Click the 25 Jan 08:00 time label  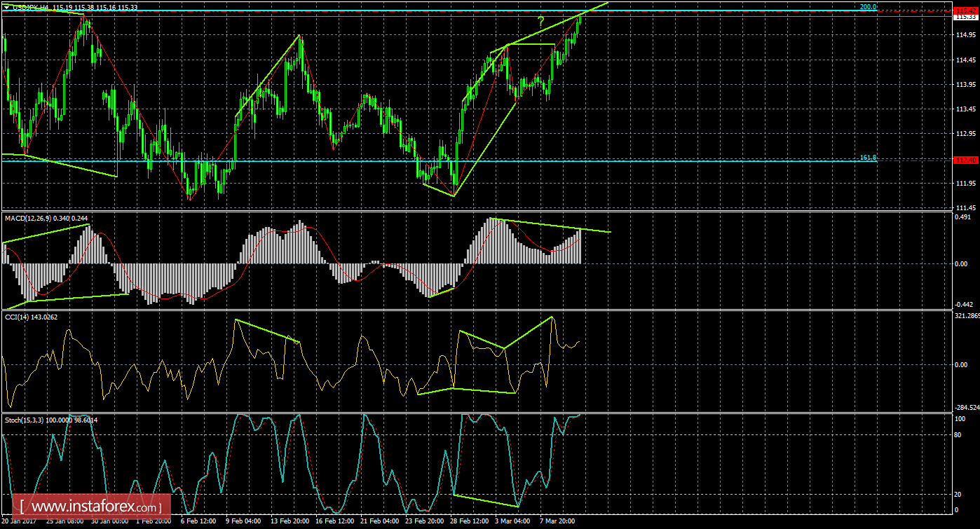[65, 522]
